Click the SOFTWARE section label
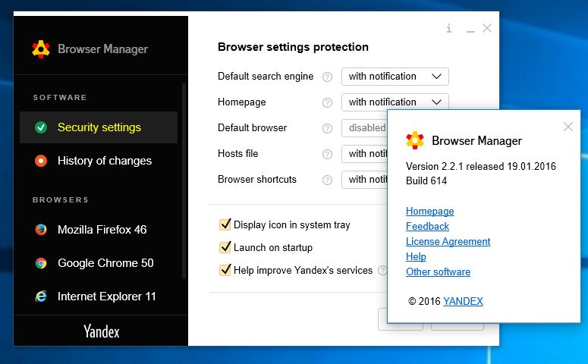588x364 pixels. 60,98
